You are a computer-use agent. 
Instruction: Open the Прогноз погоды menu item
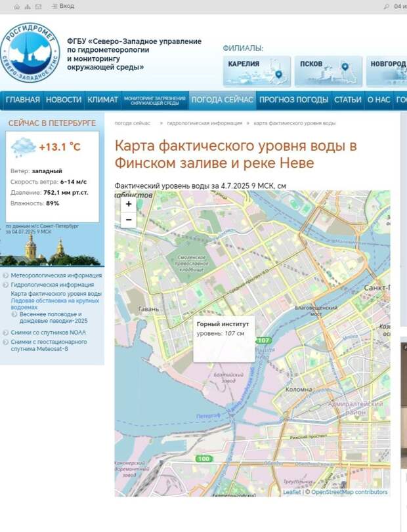tap(293, 100)
